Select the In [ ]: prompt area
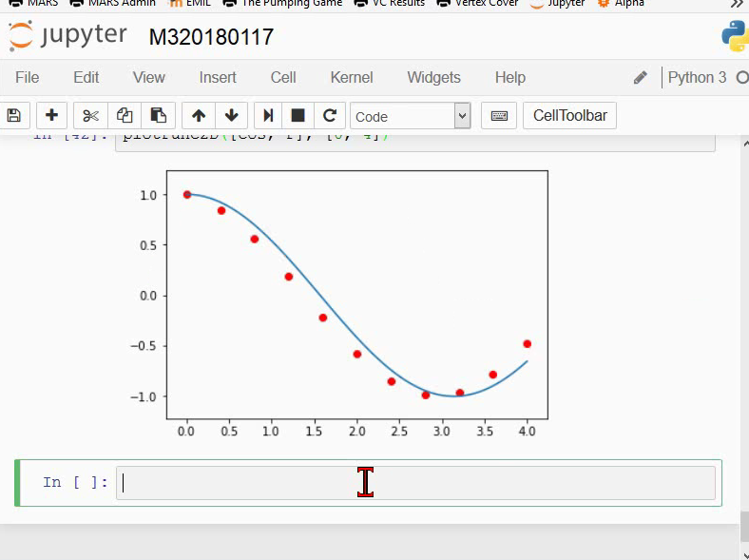Image resolution: width=749 pixels, height=560 pixels. pos(75,482)
